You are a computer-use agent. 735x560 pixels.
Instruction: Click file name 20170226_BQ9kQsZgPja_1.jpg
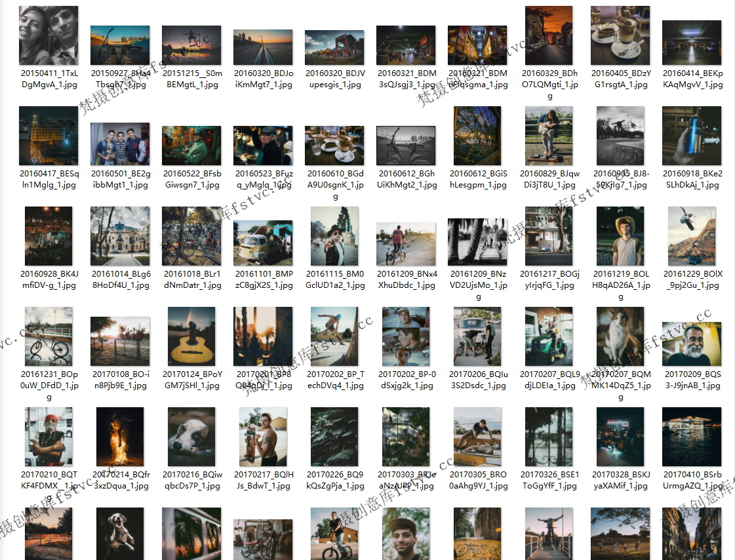[335, 480]
